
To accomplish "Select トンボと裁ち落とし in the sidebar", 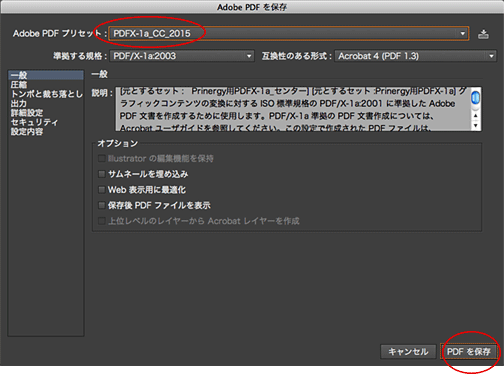I will pyautogui.click(x=46, y=94).
